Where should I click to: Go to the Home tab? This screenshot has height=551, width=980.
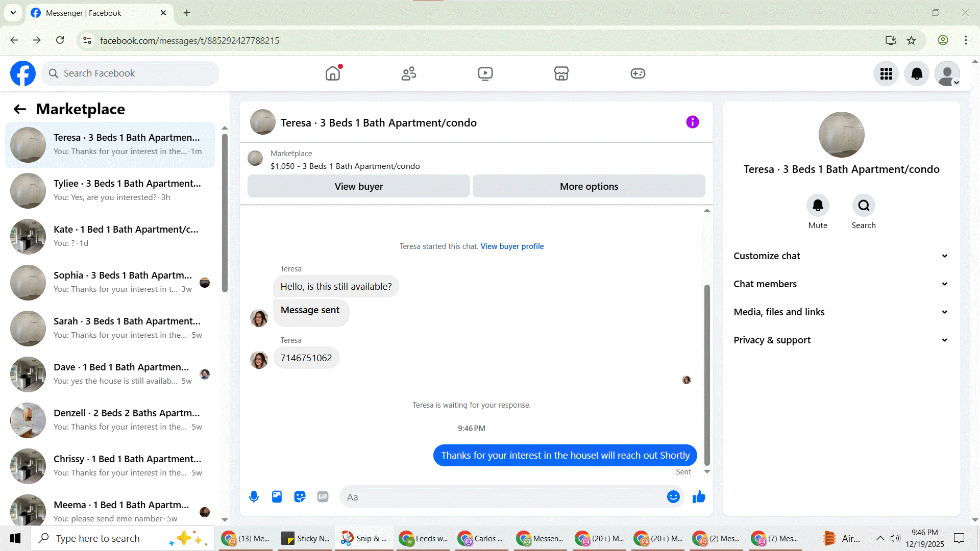[x=333, y=73]
